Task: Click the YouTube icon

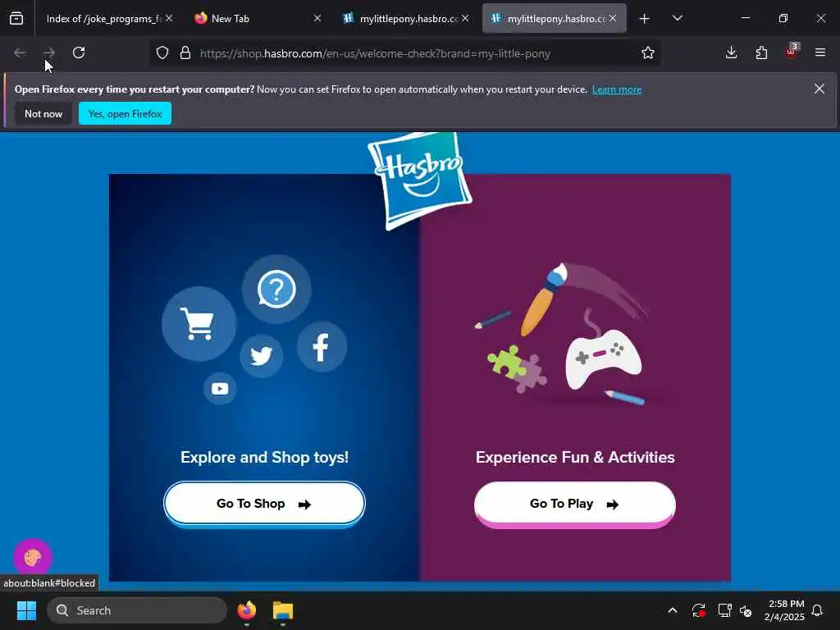Action: tap(220, 388)
